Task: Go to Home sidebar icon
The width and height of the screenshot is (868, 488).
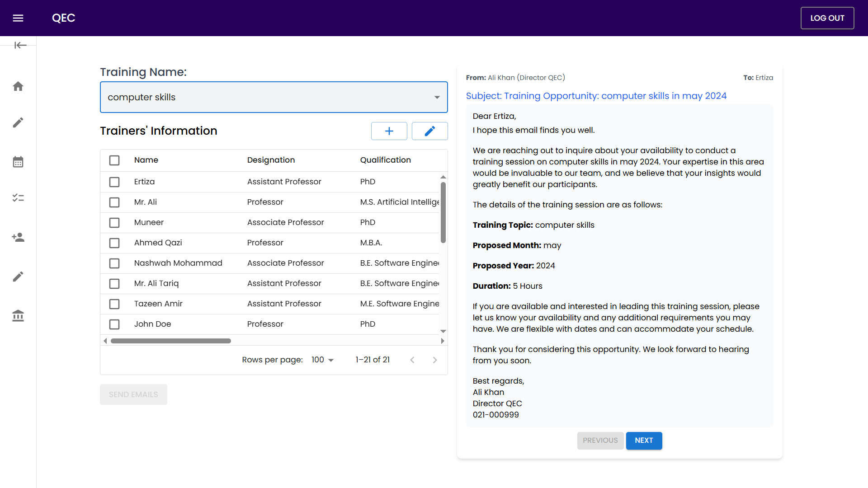Action: click(18, 86)
